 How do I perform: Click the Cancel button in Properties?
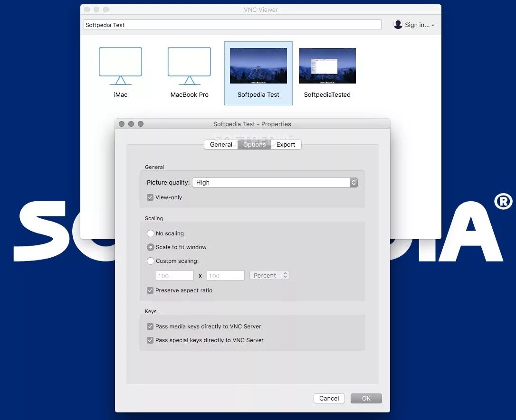pyautogui.click(x=329, y=398)
